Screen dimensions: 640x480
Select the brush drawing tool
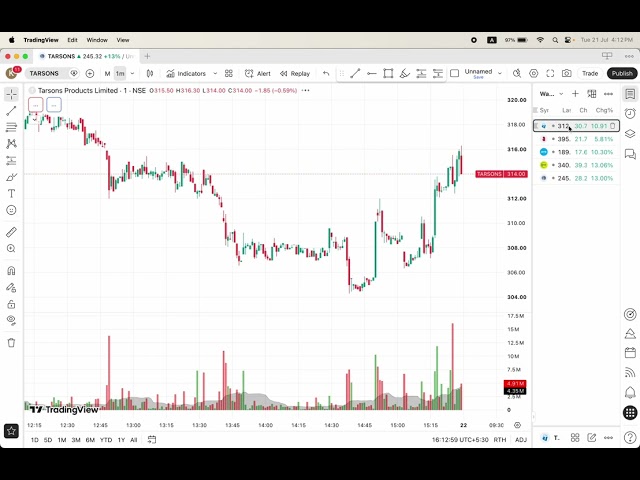(11, 177)
